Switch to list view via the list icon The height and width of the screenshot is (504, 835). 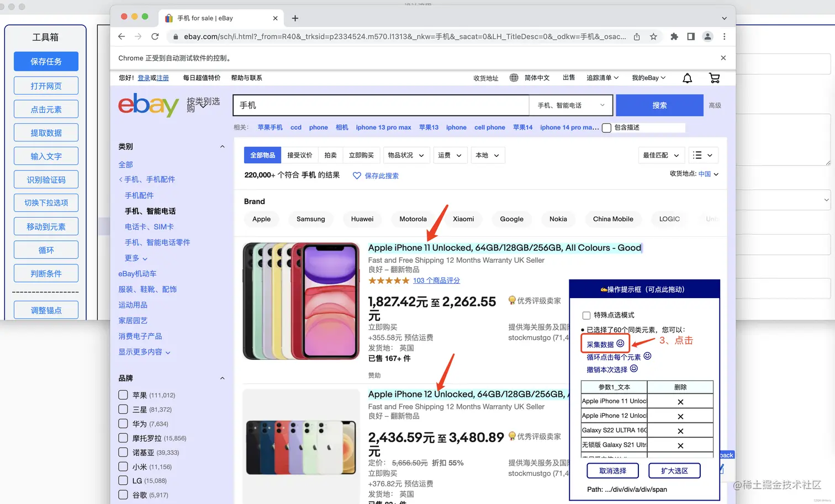coord(698,155)
